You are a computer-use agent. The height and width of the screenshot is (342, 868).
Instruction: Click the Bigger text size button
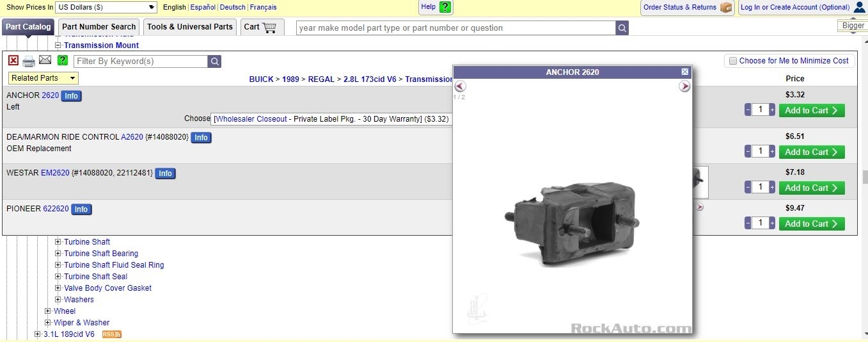point(853,26)
